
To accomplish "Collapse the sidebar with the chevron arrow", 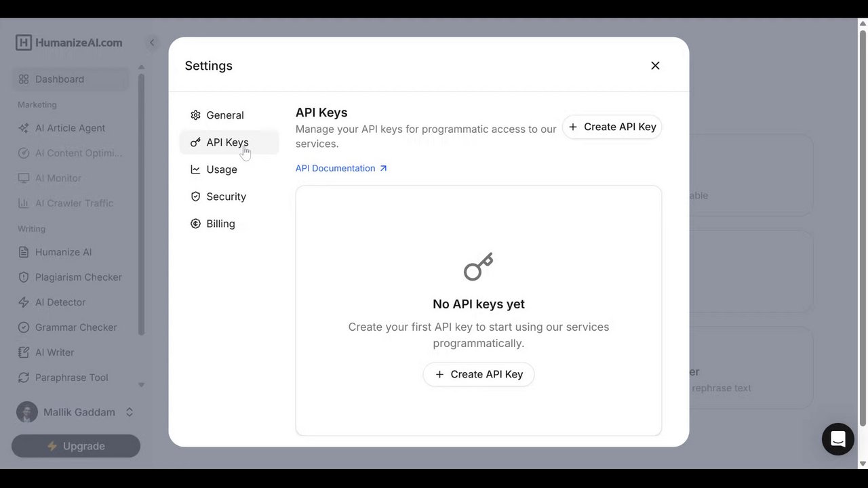I will click(152, 43).
